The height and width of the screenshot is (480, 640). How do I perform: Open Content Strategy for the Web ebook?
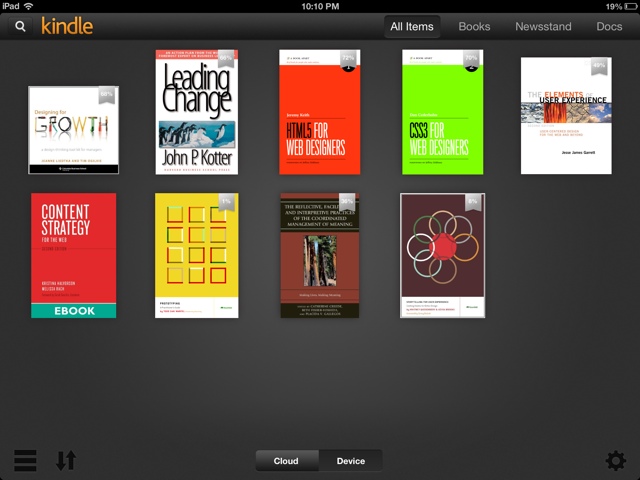point(73,256)
